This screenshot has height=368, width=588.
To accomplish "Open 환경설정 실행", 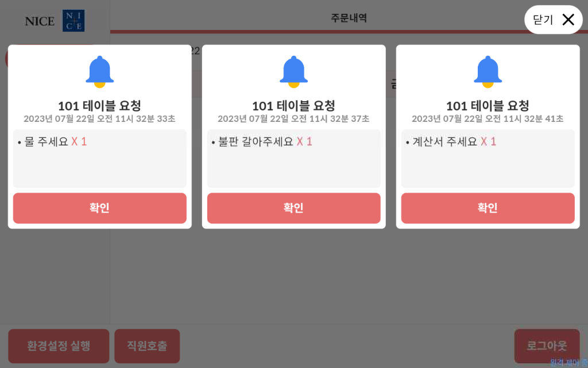I will point(59,346).
